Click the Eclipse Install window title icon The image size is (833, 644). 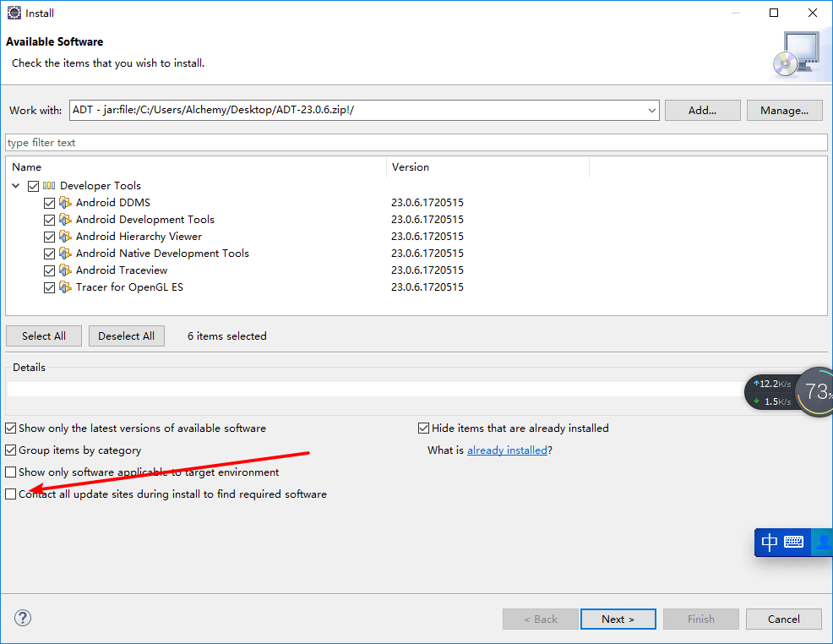pyautogui.click(x=14, y=13)
